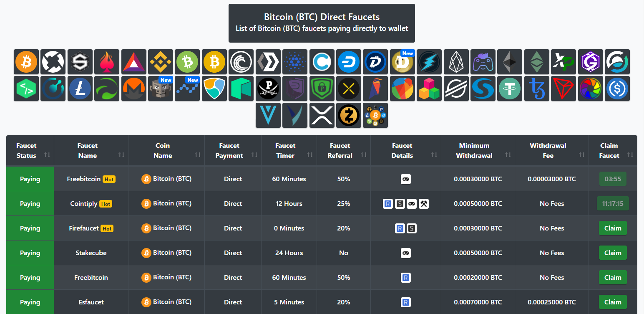Open the NEM shield icon
644x314 pixels.
[x=214, y=89]
